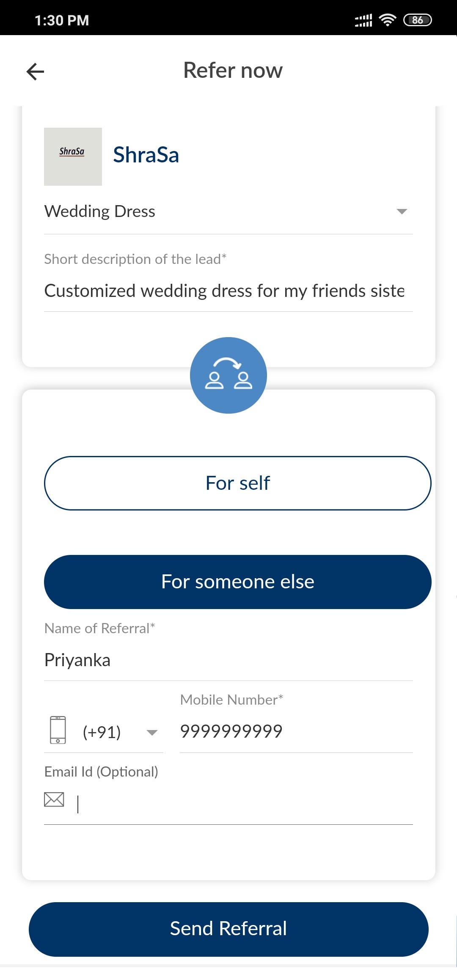Edit the short description of lead field

coord(224,291)
